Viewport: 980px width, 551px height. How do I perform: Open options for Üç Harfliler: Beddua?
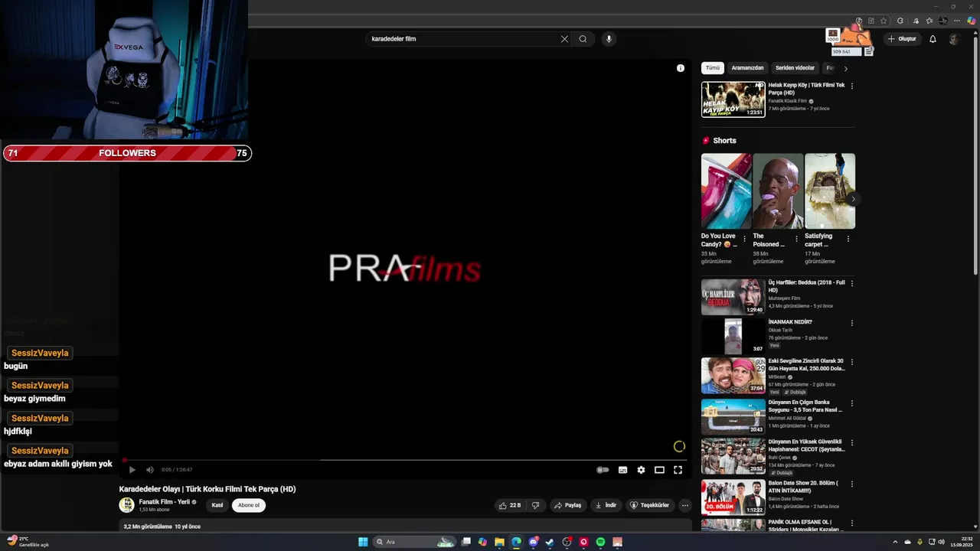tap(852, 283)
